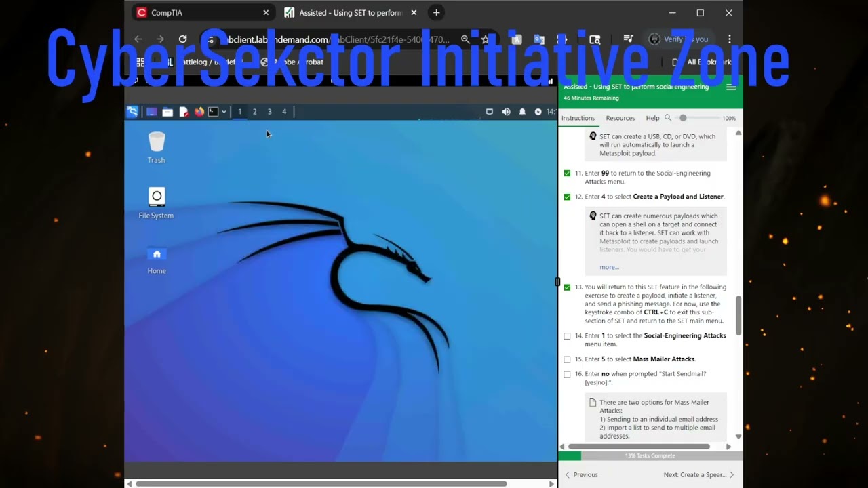868x488 pixels.
Task: Go forward in the browser
Action: [160, 39]
